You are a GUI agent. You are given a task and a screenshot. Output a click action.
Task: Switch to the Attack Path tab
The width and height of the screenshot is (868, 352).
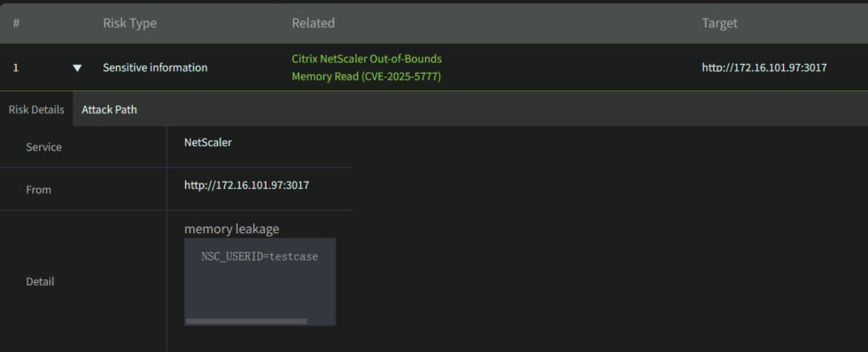click(x=109, y=110)
